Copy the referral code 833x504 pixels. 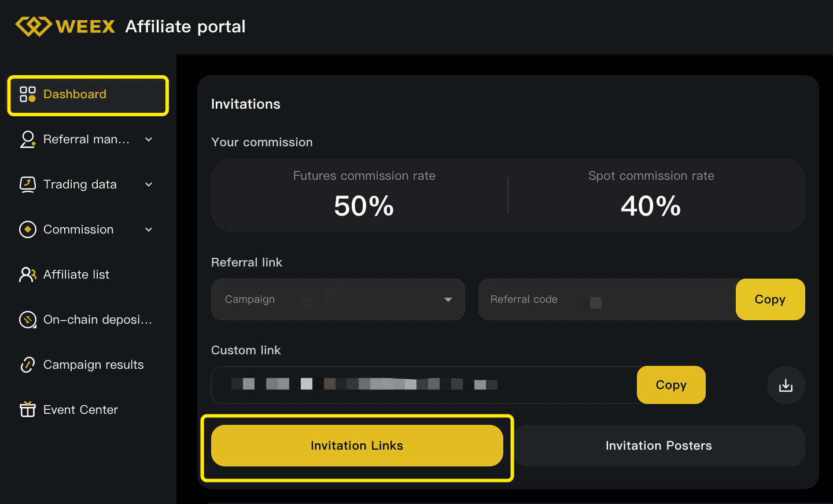pos(770,299)
